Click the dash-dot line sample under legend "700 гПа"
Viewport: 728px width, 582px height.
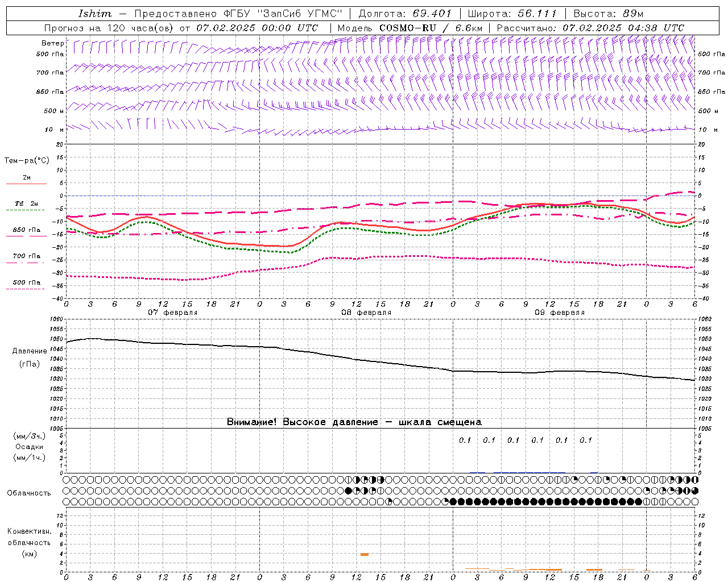tap(25, 263)
